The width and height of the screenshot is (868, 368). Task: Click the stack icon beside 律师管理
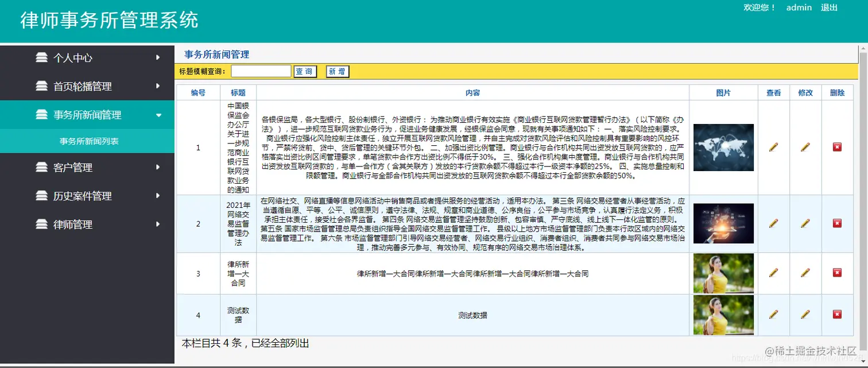41,224
